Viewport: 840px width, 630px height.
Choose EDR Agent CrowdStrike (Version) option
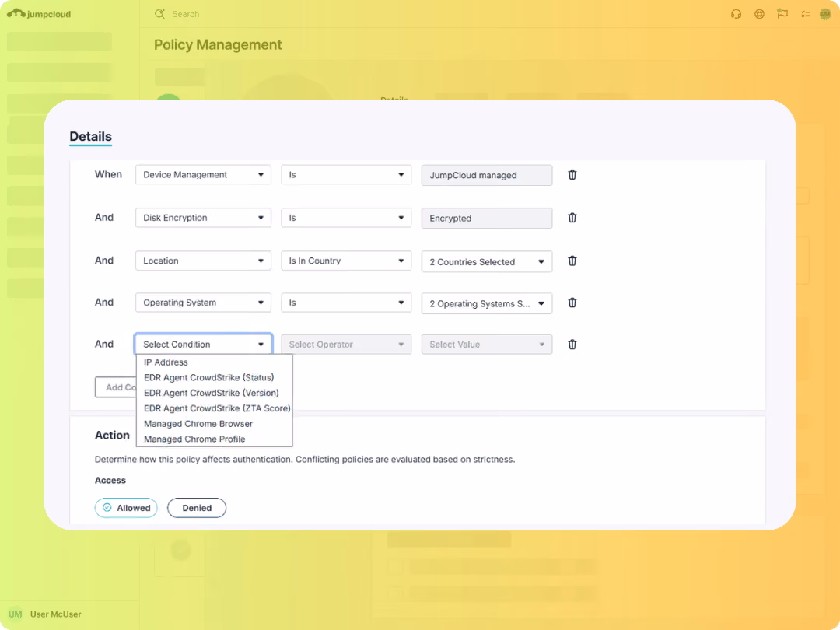[215, 394]
